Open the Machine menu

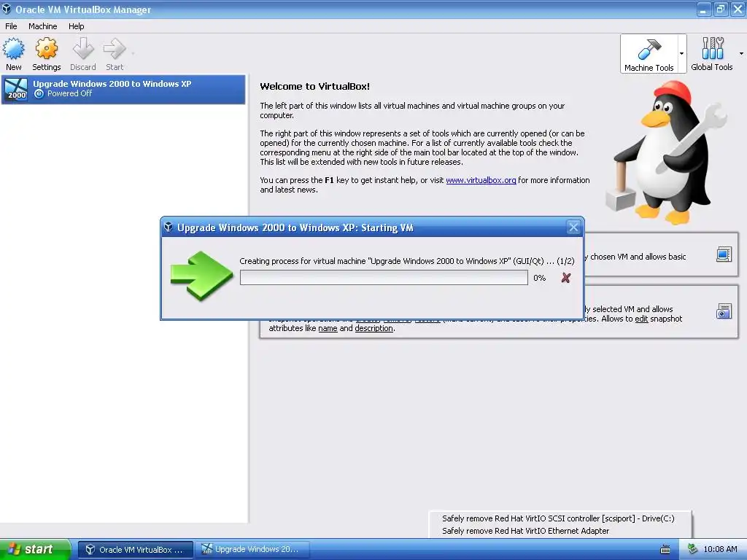42,26
